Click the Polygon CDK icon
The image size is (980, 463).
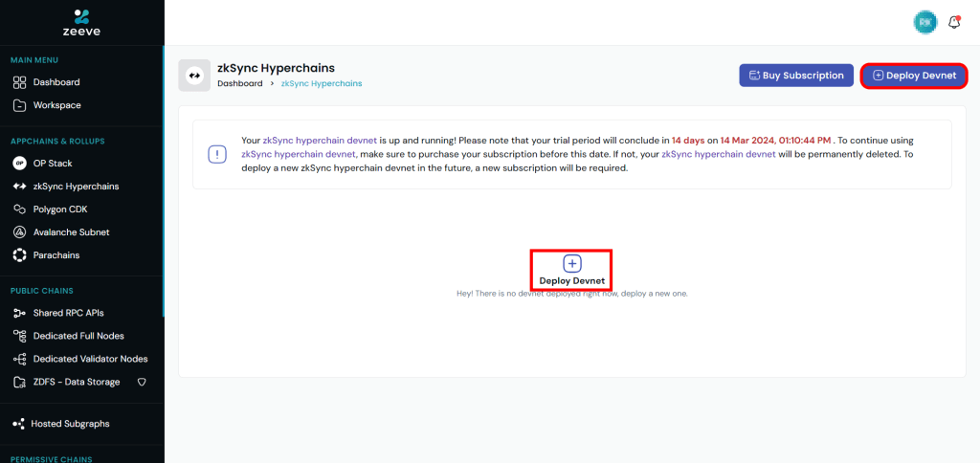click(x=19, y=209)
